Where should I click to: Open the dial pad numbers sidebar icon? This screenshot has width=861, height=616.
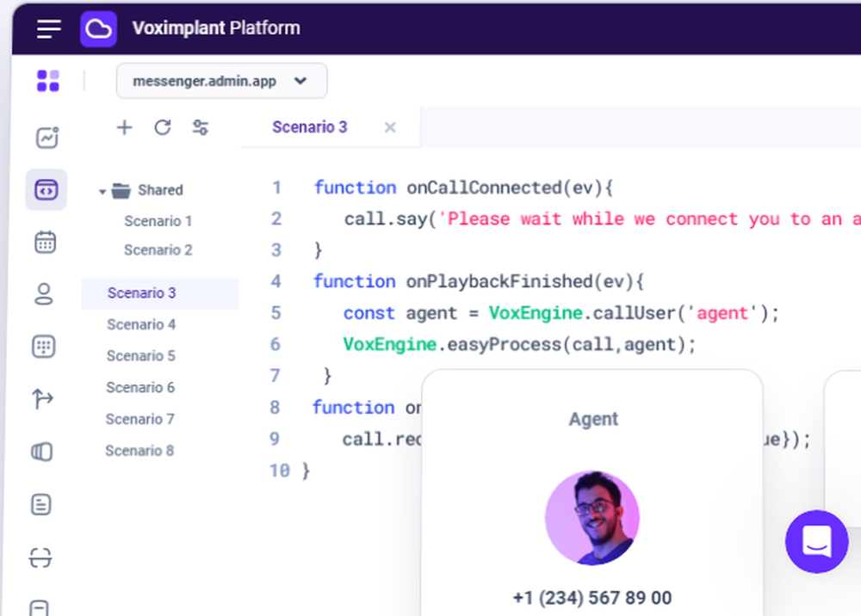[x=43, y=347]
